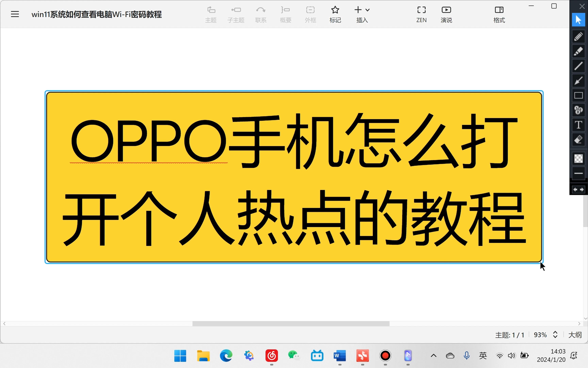Open the hamburger main menu
The height and width of the screenshot is (368, 588).
click(x=15, y=14)
